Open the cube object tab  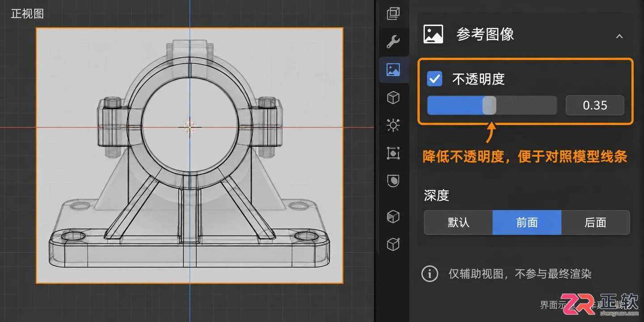point(393,97)
